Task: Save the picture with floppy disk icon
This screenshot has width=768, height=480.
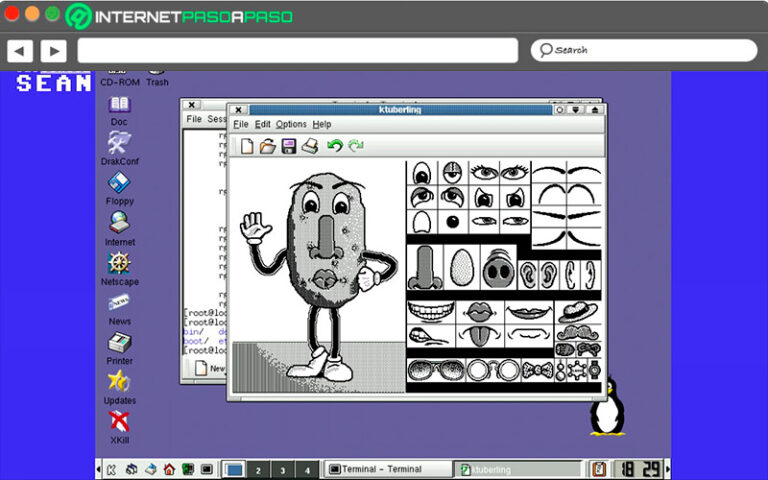Action: [x=288, y=146]
